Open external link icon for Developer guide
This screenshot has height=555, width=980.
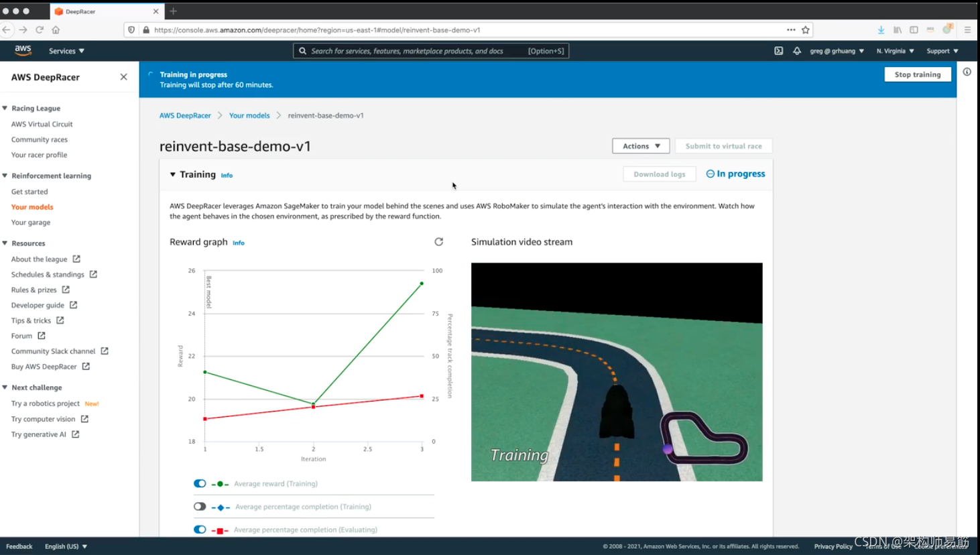click(x=74, y=305)
